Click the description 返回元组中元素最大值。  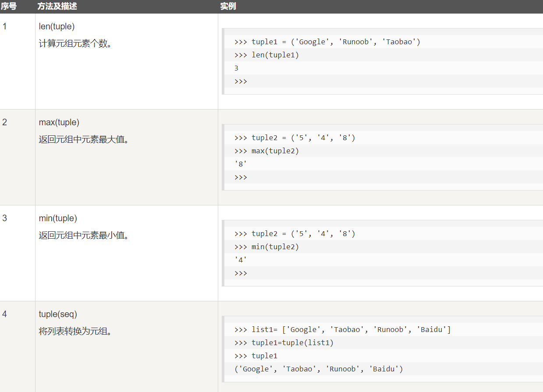pyautogui.click(x=84, y=139)
